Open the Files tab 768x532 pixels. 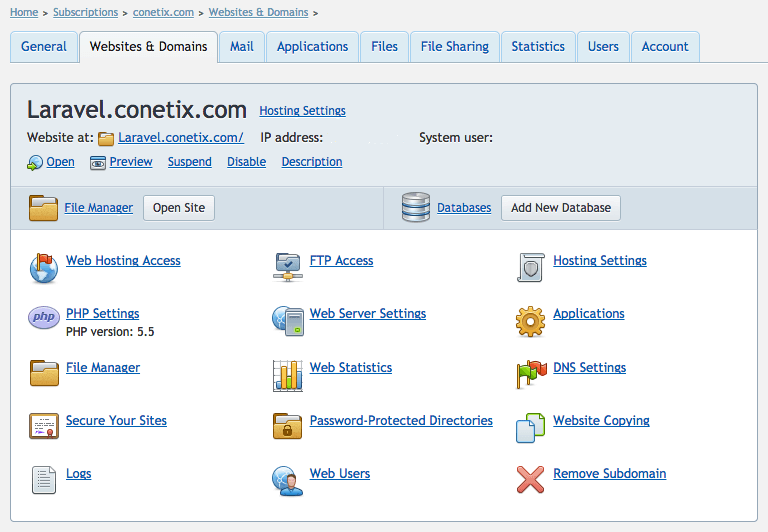point(384,47)
